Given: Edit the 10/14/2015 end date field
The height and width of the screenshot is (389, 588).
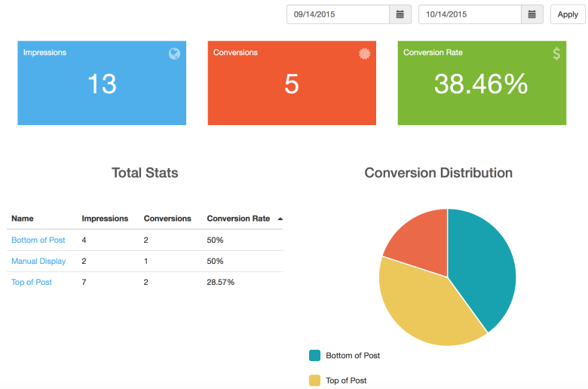Looking at the screenshot, I should click(470, 14).
